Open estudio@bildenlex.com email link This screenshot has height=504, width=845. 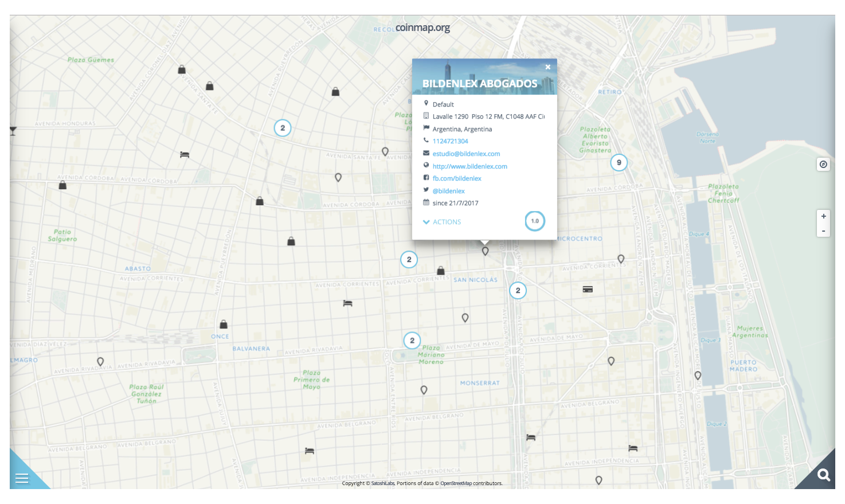coord(466,154)
